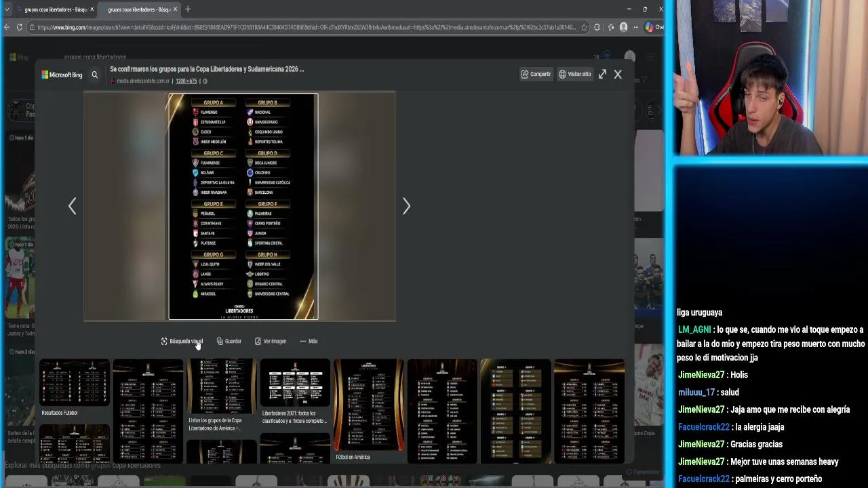Image resolution: width=868 pixels, height=488 pixels.
Task: Click the 1200 x 675 image size link
Action: (x=186, y=81)
